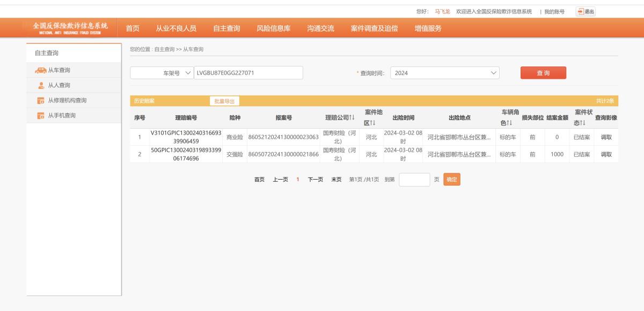This screenshot has height=311, width=644.
Task: Click claim number V3101GPIC130024031669339906459
Action: (186, 137)
